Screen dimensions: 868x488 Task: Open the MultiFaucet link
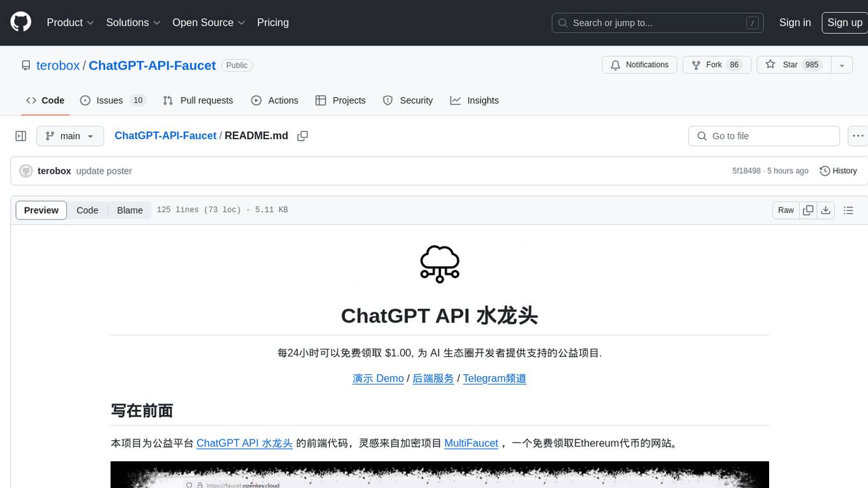pos(471,443)
